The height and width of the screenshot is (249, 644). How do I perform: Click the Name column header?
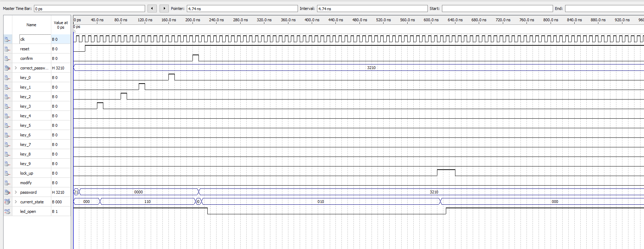pos(31,25)
